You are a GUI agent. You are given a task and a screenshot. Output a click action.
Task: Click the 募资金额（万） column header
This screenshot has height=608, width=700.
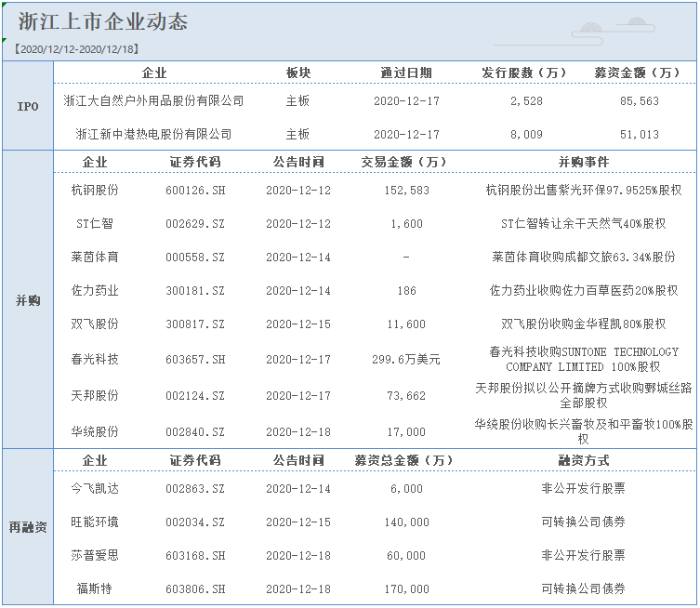point(640,73)
